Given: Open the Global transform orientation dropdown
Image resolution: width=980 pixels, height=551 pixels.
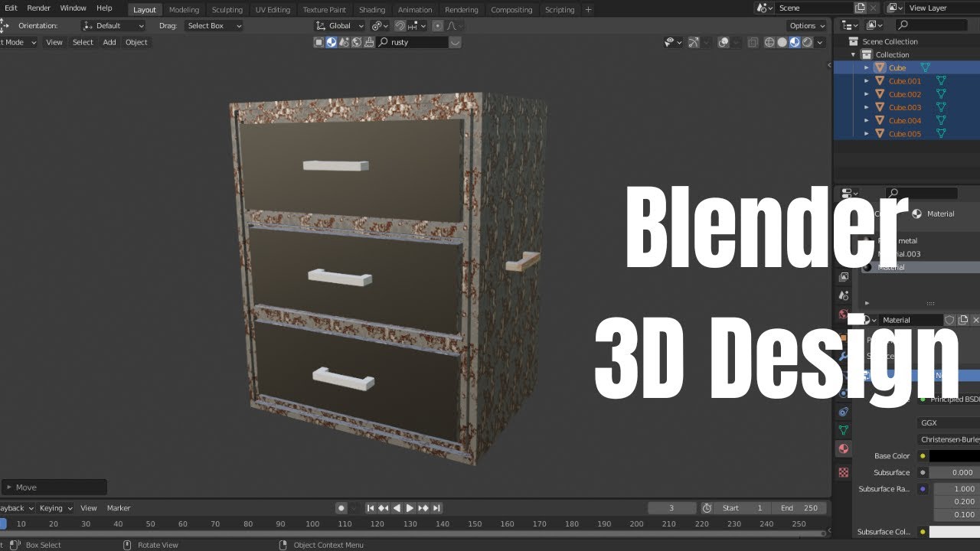Looking at the screenshot, I should tap(340, 25).
